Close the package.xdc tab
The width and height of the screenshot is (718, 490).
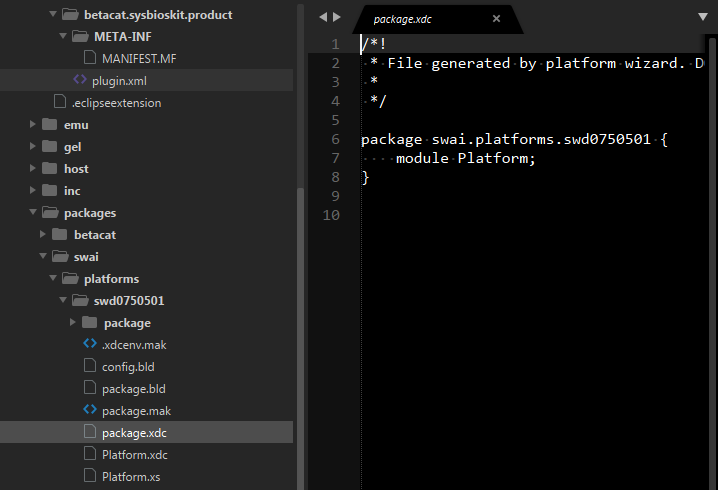click(x=497, y=19)
